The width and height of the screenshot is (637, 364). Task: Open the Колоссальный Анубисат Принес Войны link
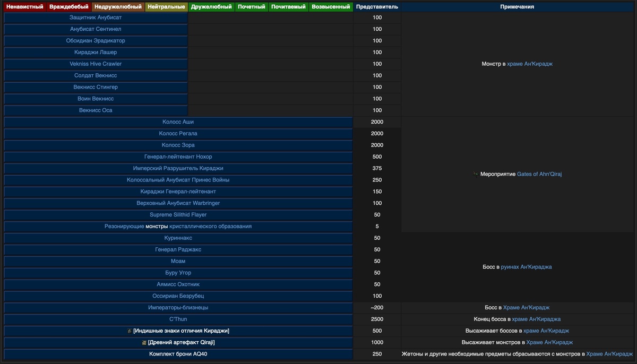[178, 180]
